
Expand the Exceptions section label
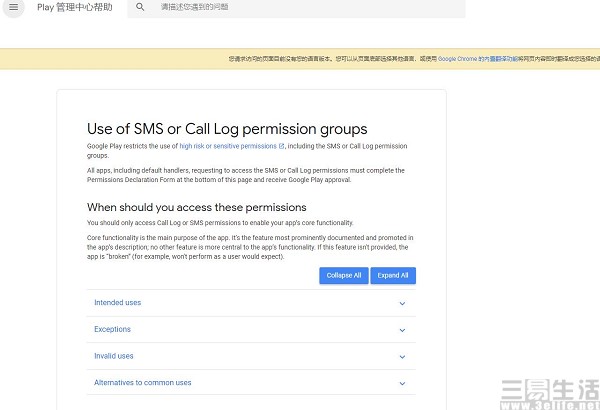(x=112, y=330)
